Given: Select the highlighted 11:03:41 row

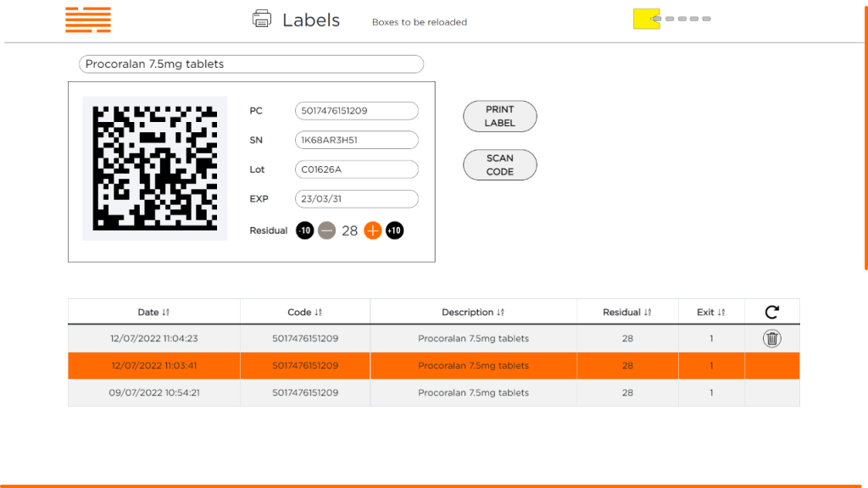Looking at the screenshot, I should pos(433,366).
